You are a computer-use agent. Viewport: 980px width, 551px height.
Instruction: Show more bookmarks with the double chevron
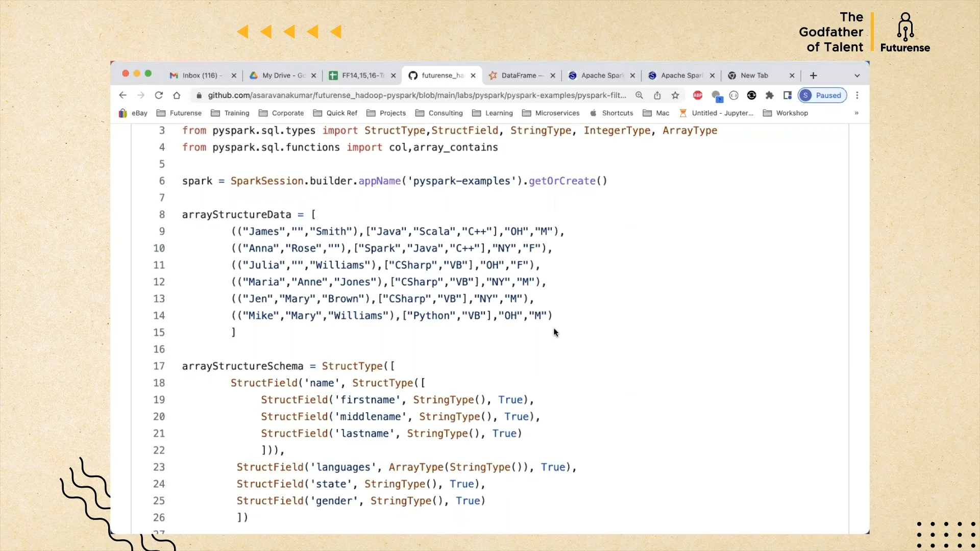856,113
